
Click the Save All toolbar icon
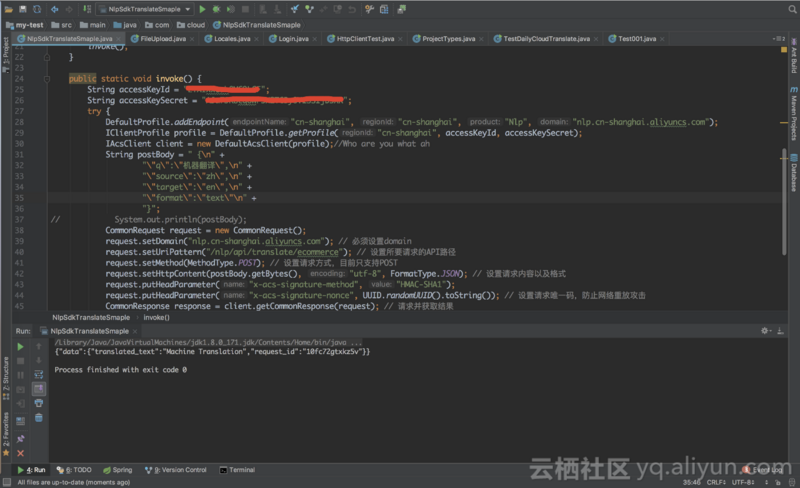click(22, 9)
